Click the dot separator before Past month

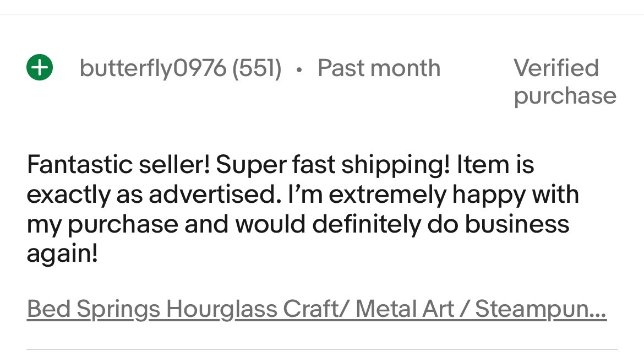[x=299, y=70]
